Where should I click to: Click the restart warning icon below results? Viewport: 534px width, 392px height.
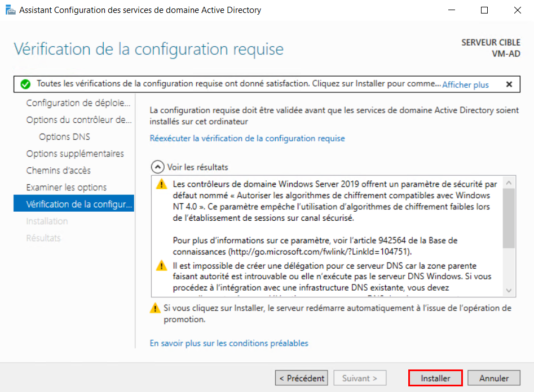point(155,309)
